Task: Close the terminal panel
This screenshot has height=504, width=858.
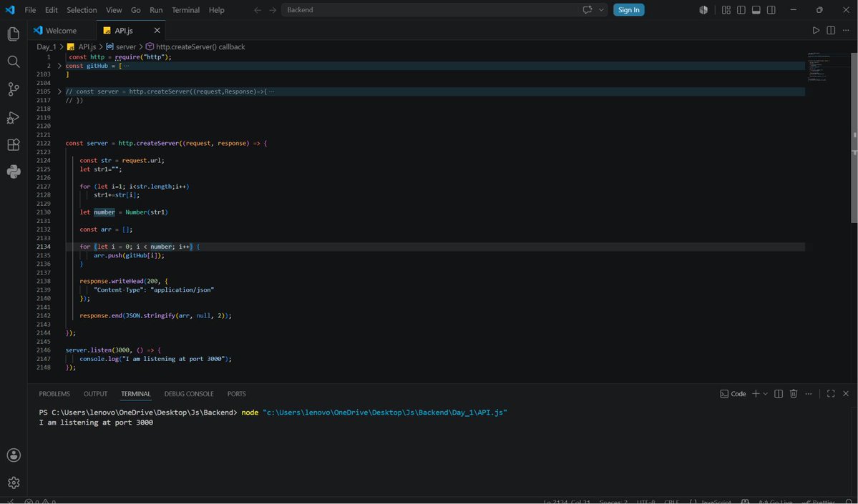Action: 846,394
